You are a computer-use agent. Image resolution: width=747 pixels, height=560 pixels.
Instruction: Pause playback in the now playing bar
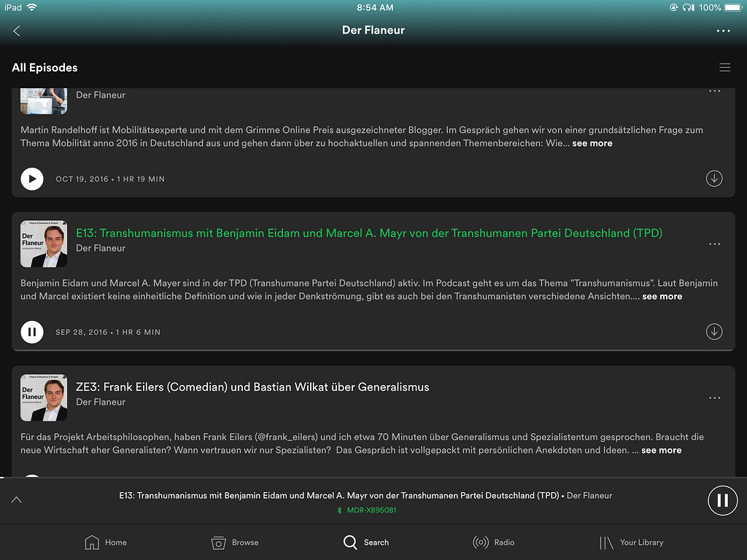tap(722, 500)
